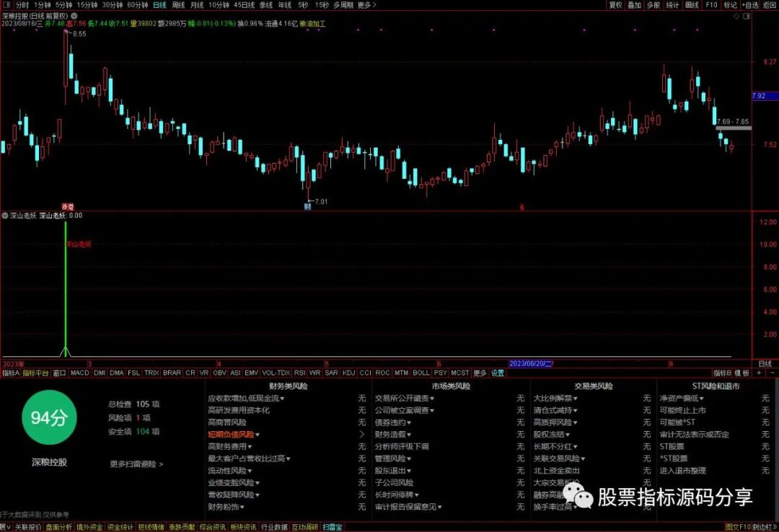
Task: Toggle the 模板 template option
Action: coord(742,373)
